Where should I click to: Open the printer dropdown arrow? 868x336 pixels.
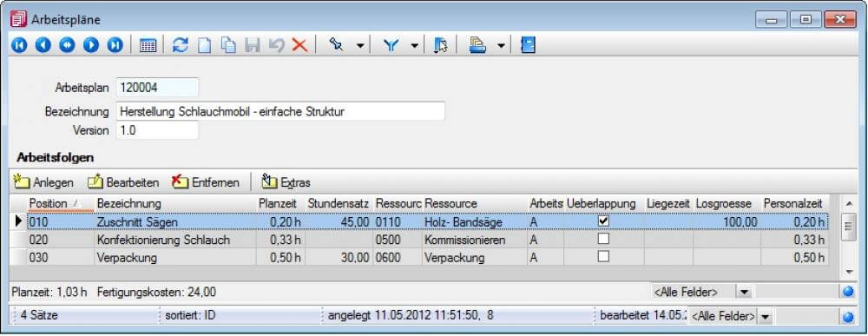501,46
